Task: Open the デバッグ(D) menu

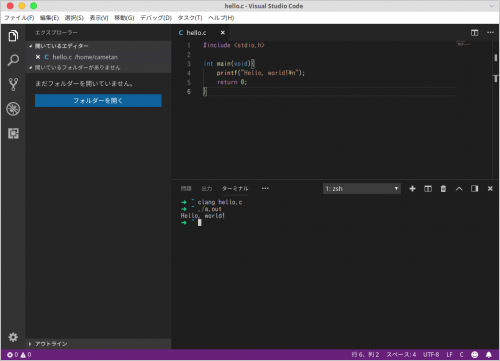Action: click(x=156, y=18)
